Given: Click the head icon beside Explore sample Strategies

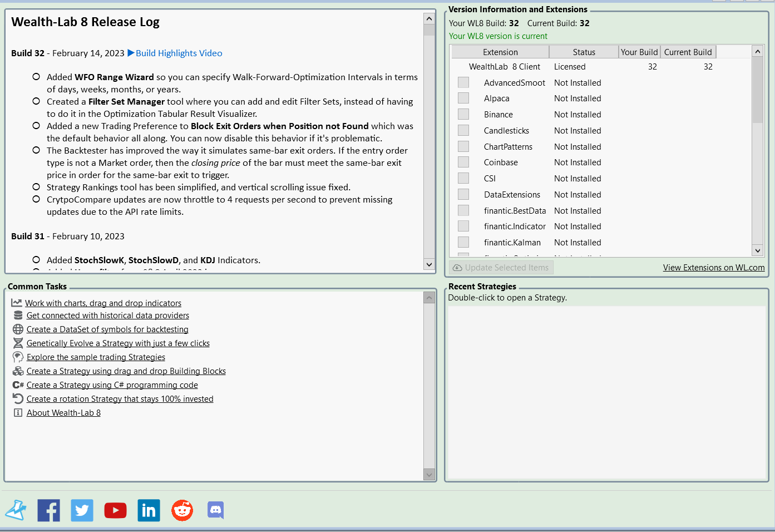Looking at the screenshot, I should (18, 357).
